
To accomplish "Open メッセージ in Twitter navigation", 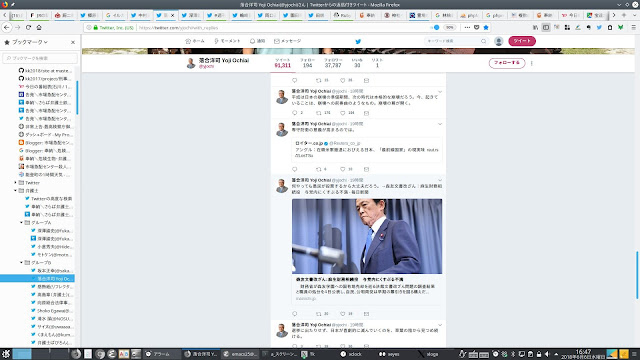I will (x=287, y=41).
